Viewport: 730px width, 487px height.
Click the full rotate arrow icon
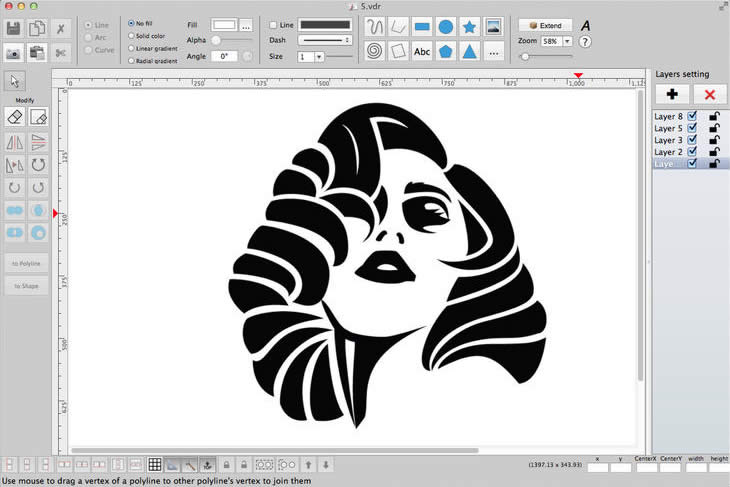[x=38, y=164]
